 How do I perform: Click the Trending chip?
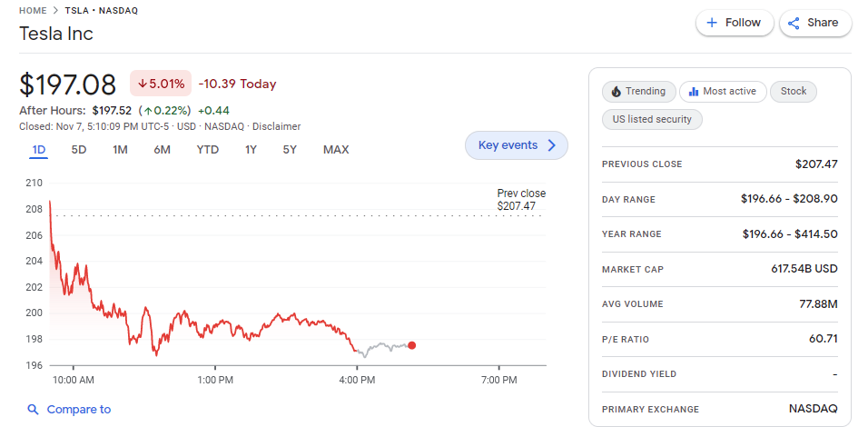639,92
